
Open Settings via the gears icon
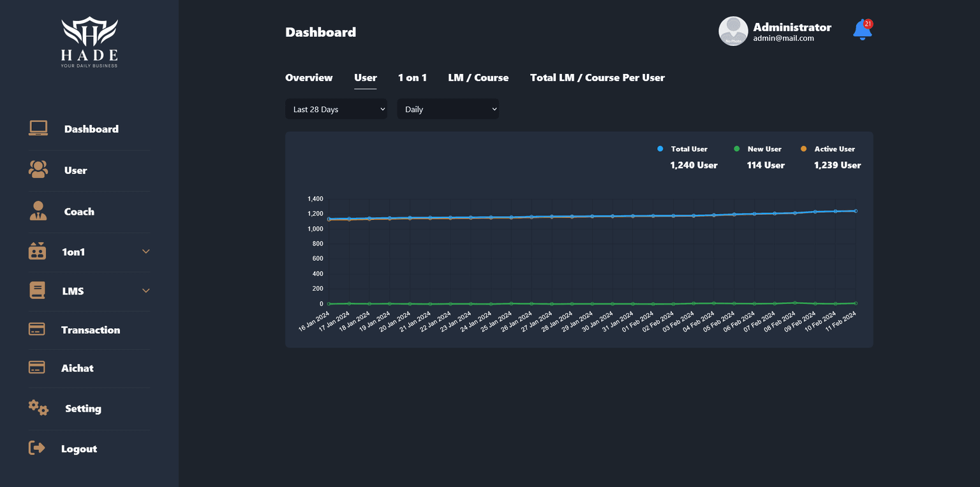coord(38,408)
